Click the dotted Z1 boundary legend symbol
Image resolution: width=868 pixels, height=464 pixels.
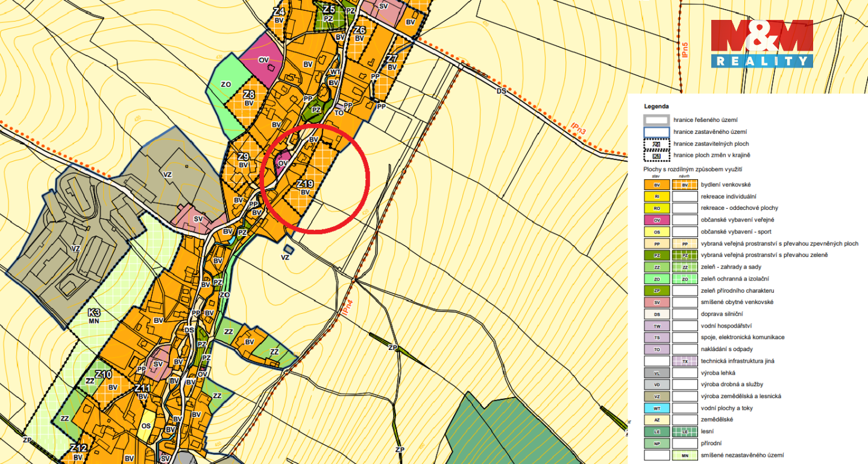click(x=656, y=144)
